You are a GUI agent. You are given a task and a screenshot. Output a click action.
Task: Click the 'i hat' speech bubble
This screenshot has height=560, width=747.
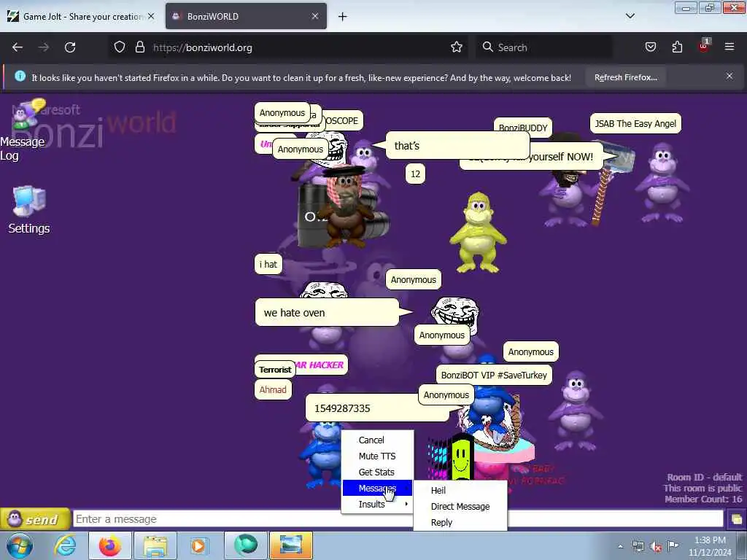268,264
